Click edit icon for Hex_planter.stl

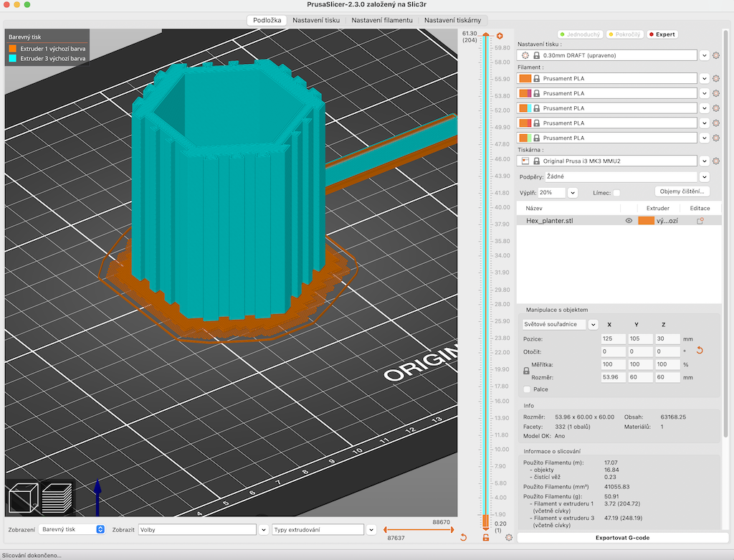coord(700,221)
